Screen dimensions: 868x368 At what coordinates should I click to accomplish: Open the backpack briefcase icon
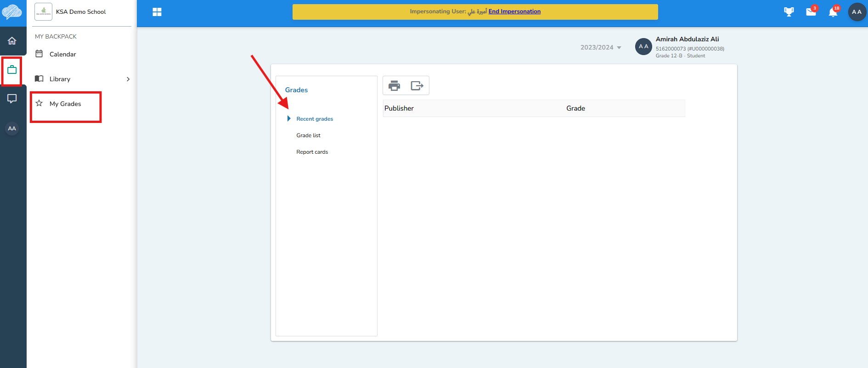click(x=12, y=70)
